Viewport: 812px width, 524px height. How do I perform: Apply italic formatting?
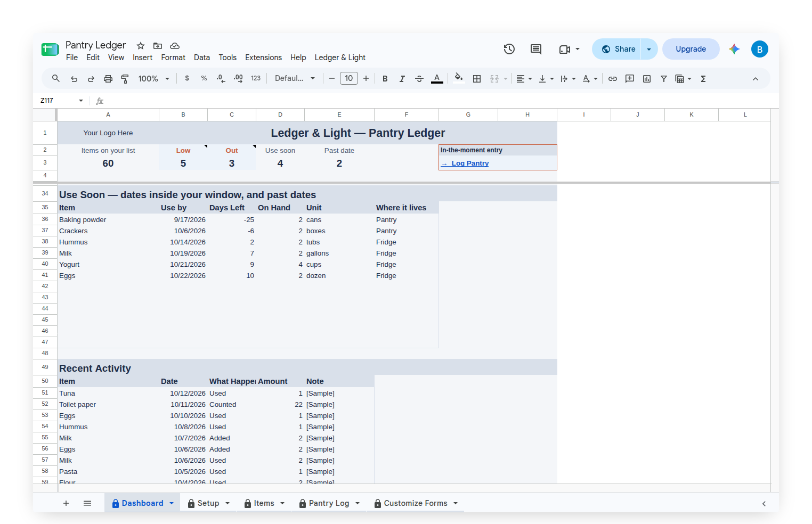tap(402, 78)
